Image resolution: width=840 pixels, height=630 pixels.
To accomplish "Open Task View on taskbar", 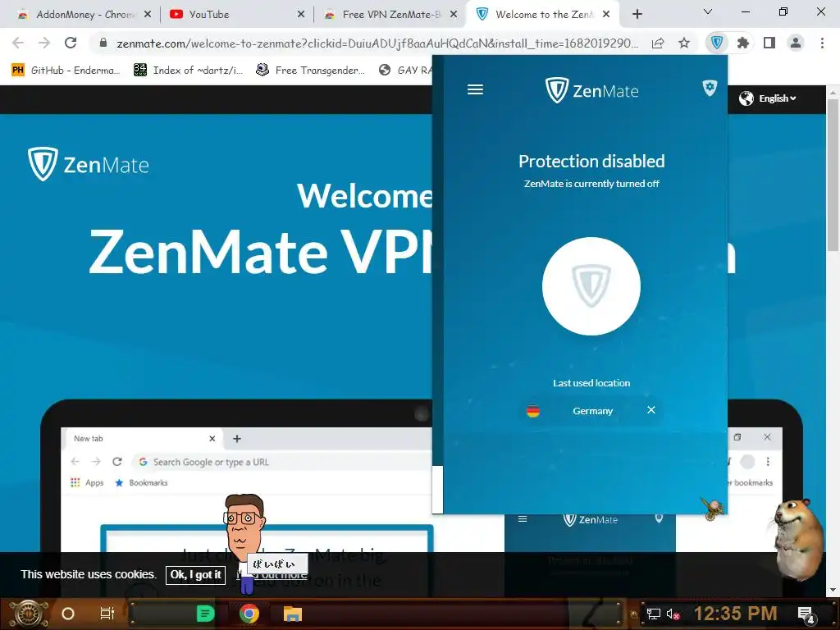I will [107, 614].
